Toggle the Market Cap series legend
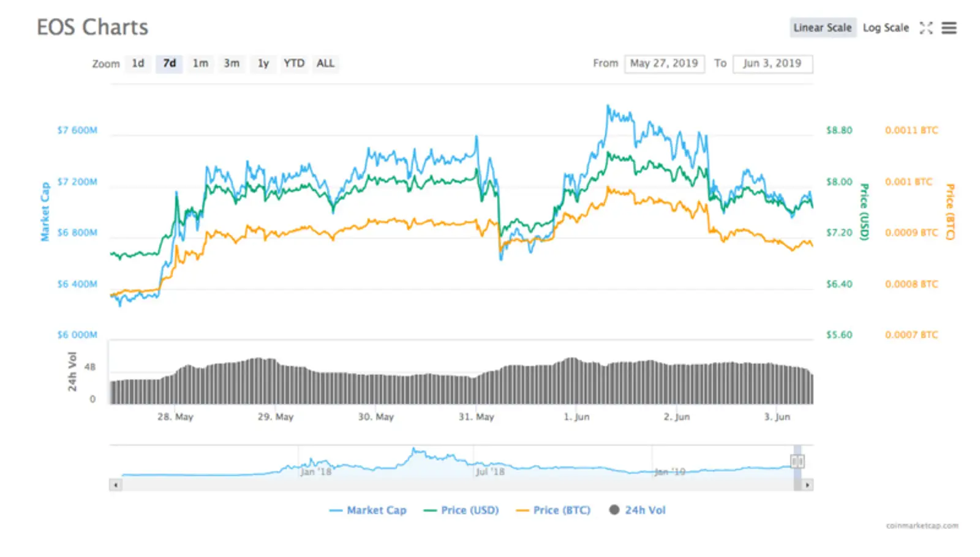 (368, 510)
